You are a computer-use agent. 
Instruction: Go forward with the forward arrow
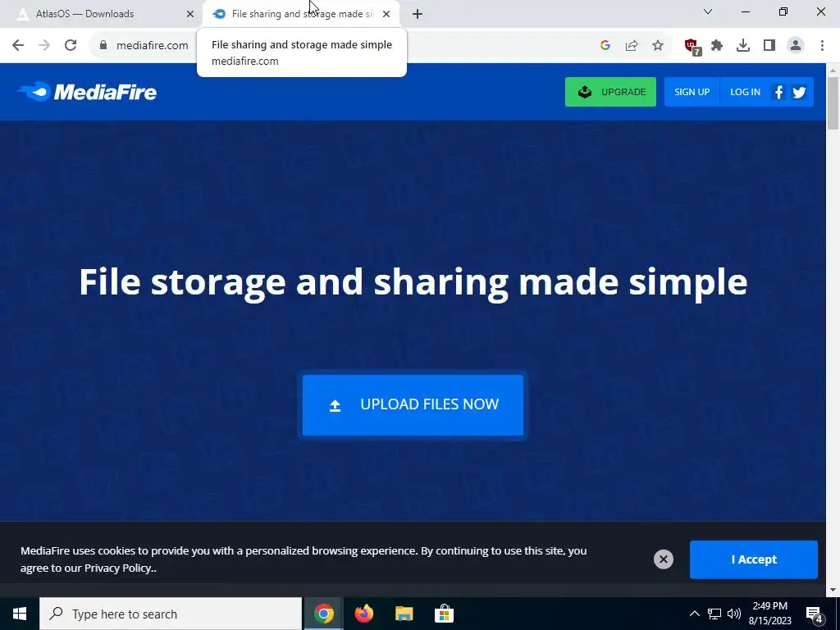coord(44,45)
